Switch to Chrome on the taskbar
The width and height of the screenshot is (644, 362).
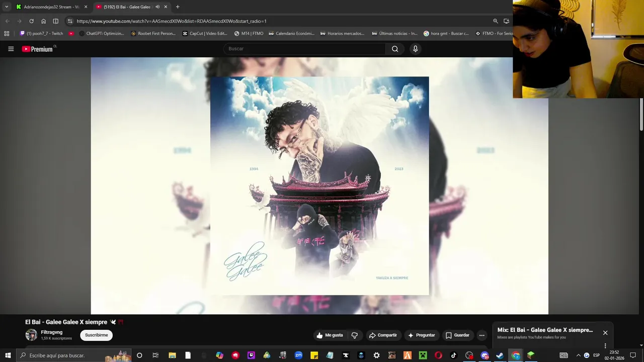coord(516,355)
